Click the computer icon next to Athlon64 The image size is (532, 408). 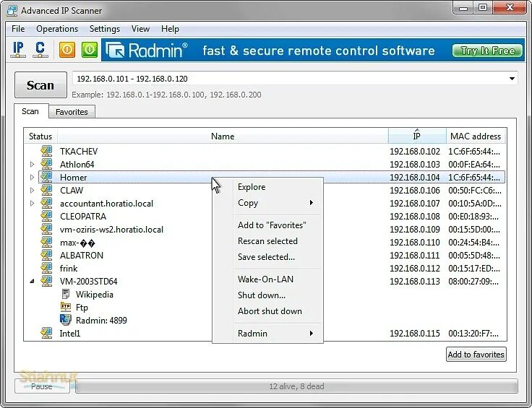(46, 164)
